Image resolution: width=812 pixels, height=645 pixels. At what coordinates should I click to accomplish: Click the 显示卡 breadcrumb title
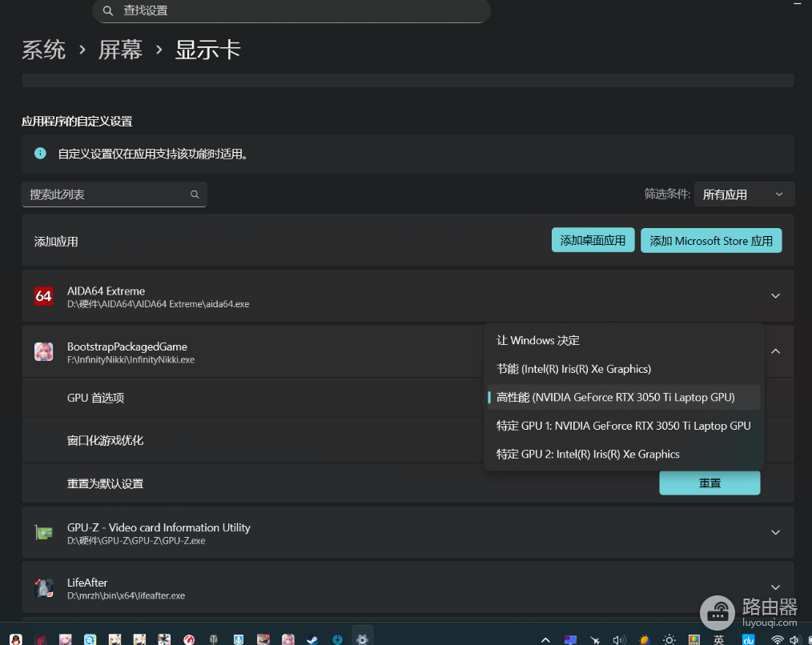207,50
